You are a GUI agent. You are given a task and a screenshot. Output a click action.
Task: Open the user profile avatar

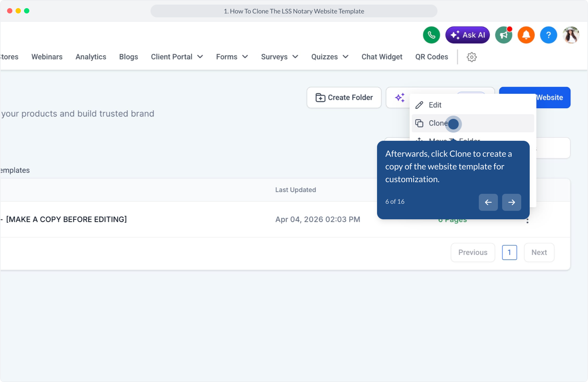(571, 35)
